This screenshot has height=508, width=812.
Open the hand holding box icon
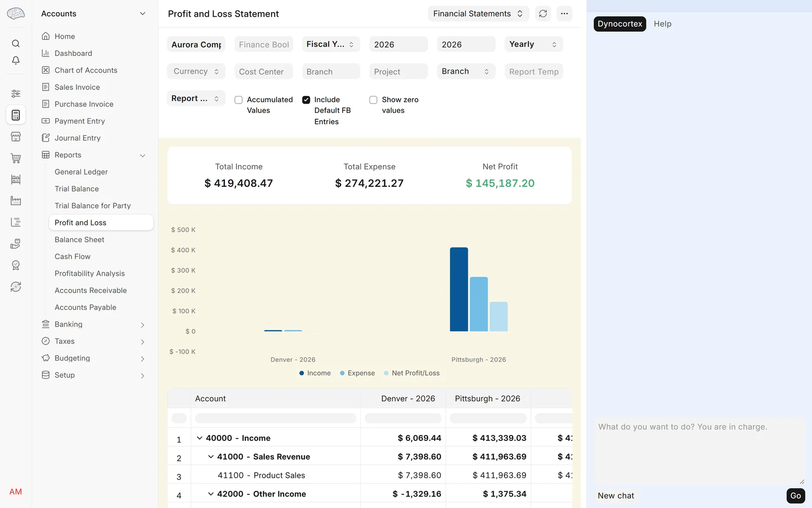point(16,244)
